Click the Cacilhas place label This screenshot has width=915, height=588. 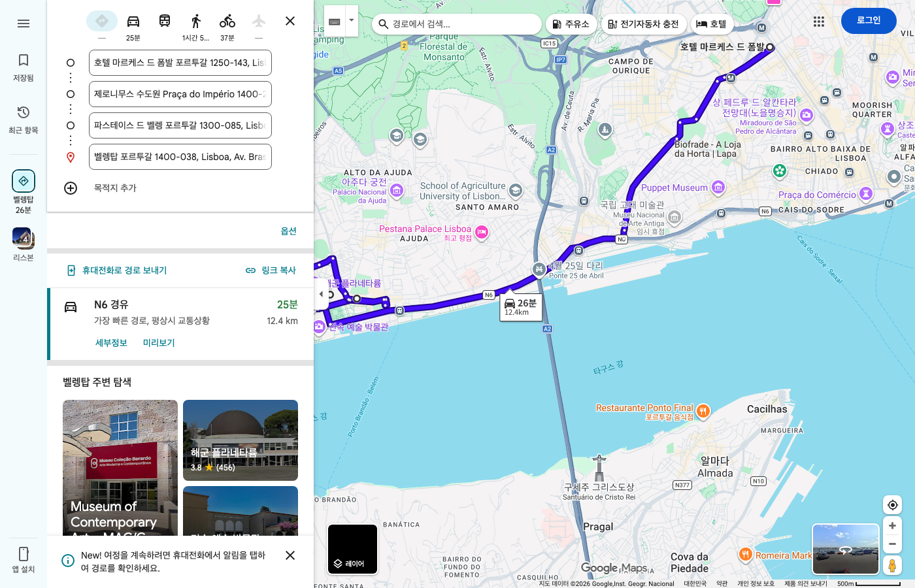point(767,409)
